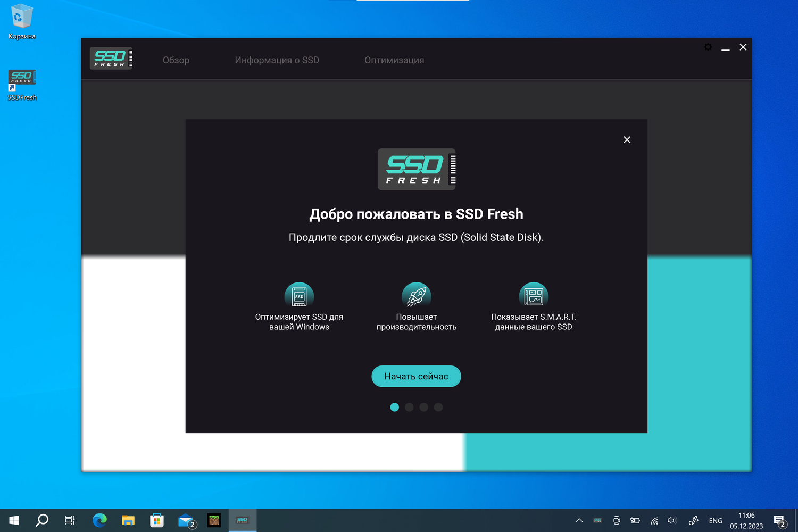Go to the Оптимизация tab
798x532 pixels.
[x=394, y=60]
